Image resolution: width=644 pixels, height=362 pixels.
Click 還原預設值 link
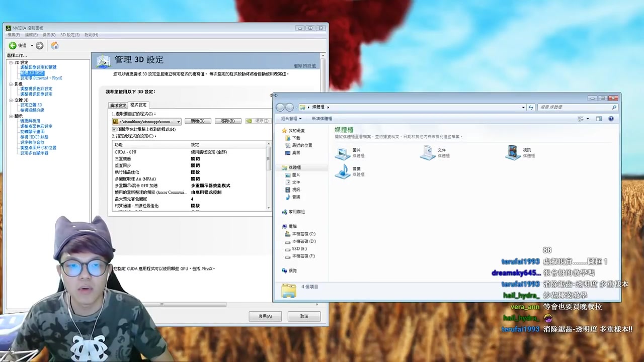coord(305,66)
